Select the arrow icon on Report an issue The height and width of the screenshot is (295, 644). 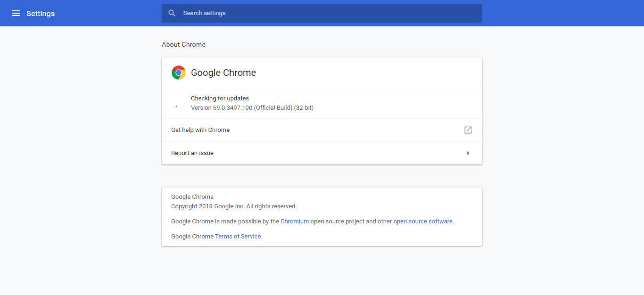pyautogui.click(x=468, y=153)
